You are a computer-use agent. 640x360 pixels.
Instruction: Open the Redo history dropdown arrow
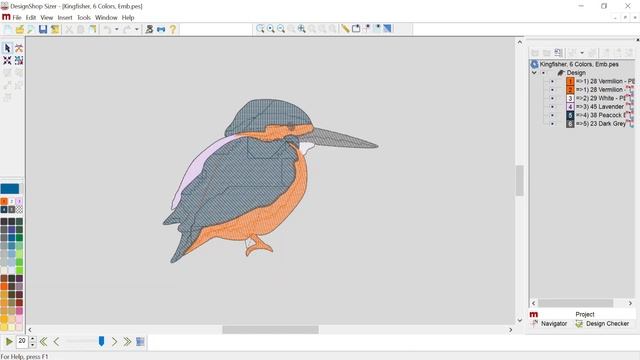pos(137,29)
